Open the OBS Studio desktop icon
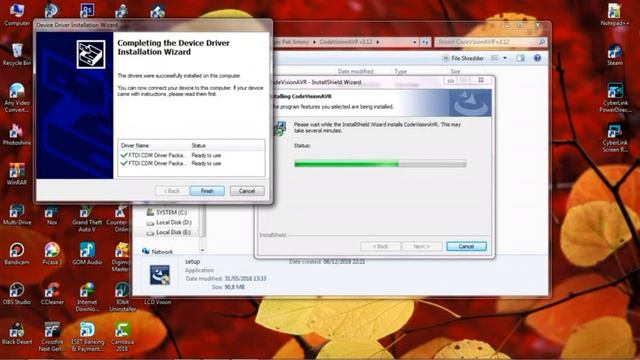This screenshot has height=360, width=640. click(x=17, y=293)
